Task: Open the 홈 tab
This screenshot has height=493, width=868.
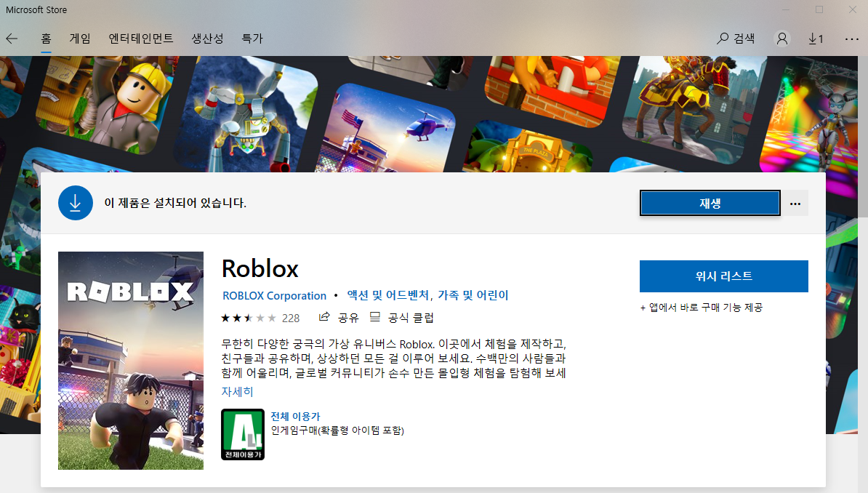Action: point(46,39)
